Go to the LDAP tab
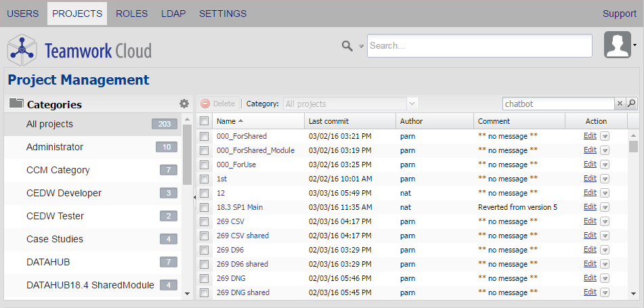 click(x=173, y=14)
